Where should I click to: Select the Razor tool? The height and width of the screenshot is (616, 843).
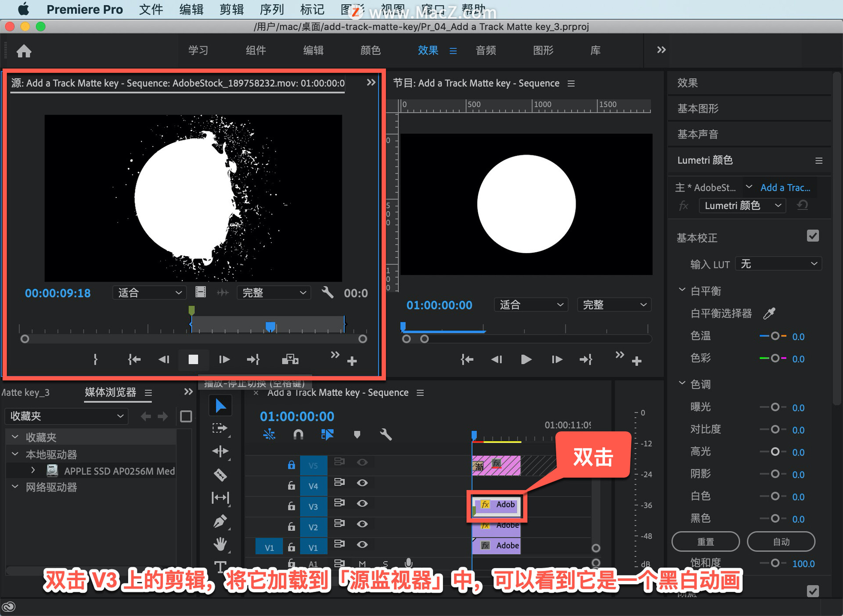pyautogui.click(x=220, y=474)
